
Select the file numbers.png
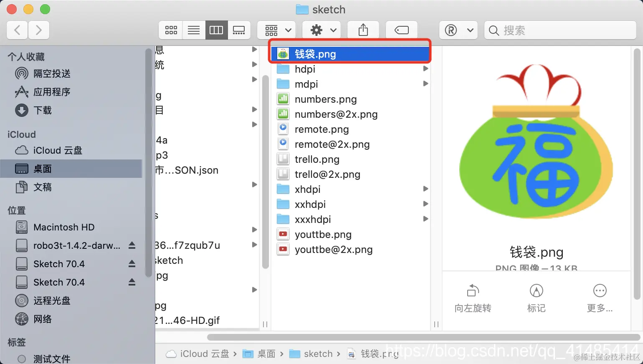tap(350, 99)
